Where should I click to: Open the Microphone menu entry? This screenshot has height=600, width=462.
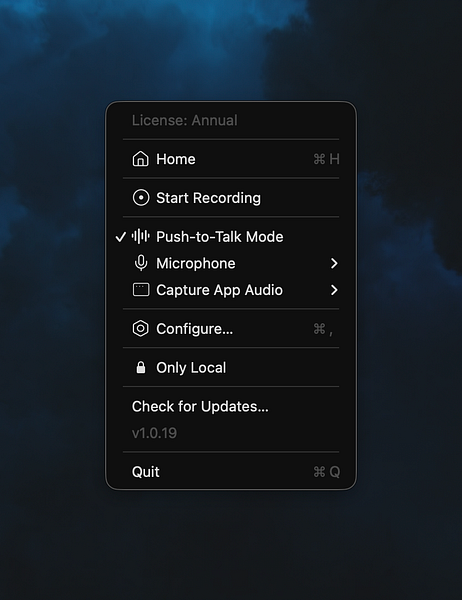[231, 263]
